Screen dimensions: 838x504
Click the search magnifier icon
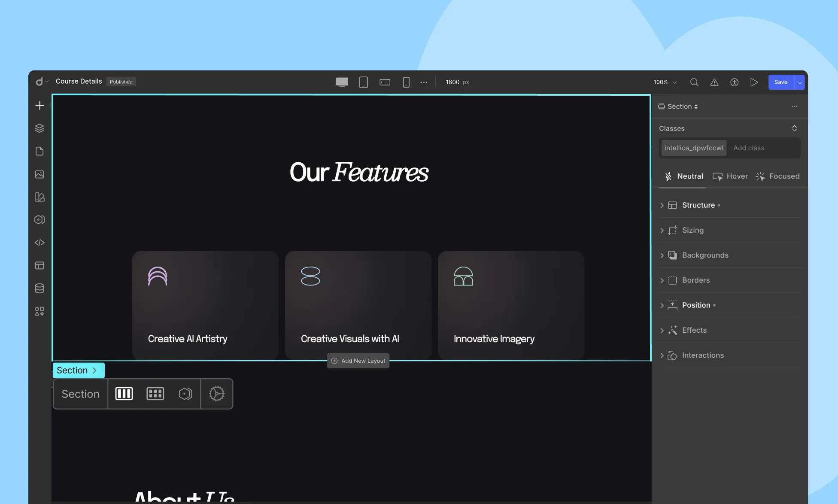point(694,82)
